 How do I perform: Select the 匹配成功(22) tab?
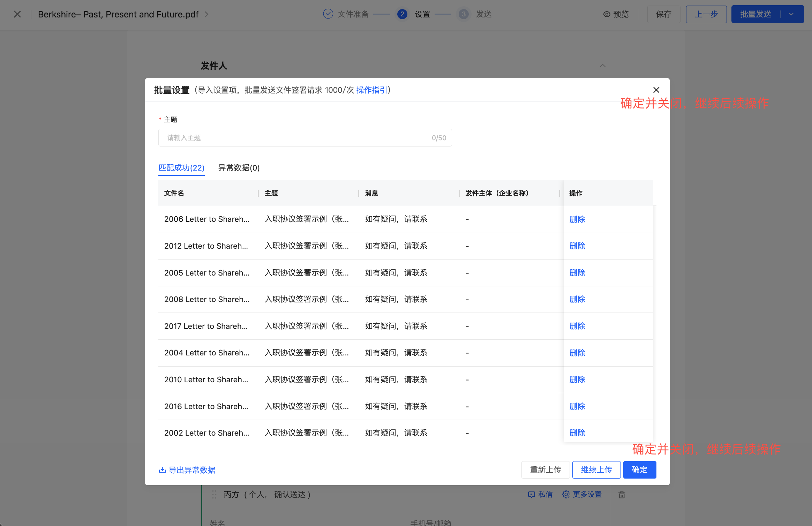click(181, 168)
